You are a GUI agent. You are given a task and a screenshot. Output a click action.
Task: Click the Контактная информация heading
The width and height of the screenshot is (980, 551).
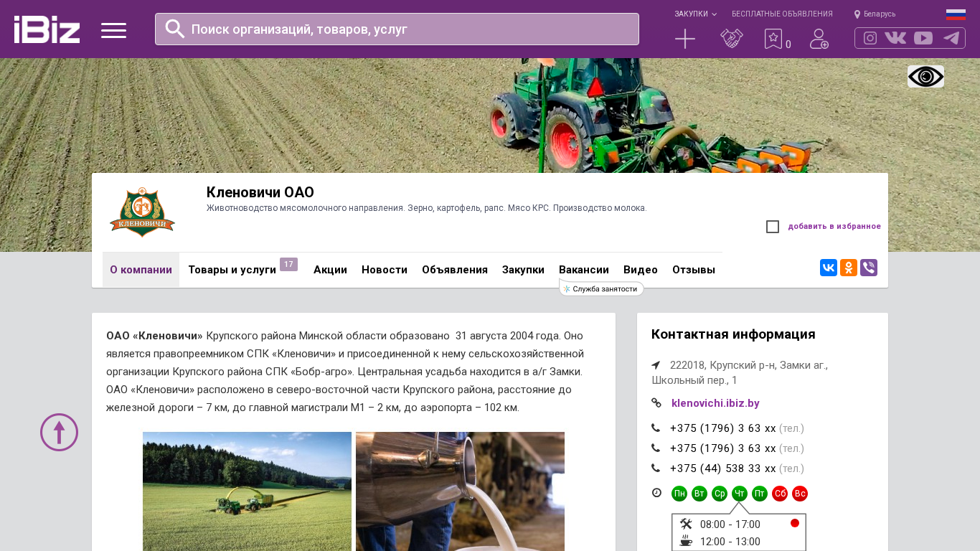pos(733,334)
